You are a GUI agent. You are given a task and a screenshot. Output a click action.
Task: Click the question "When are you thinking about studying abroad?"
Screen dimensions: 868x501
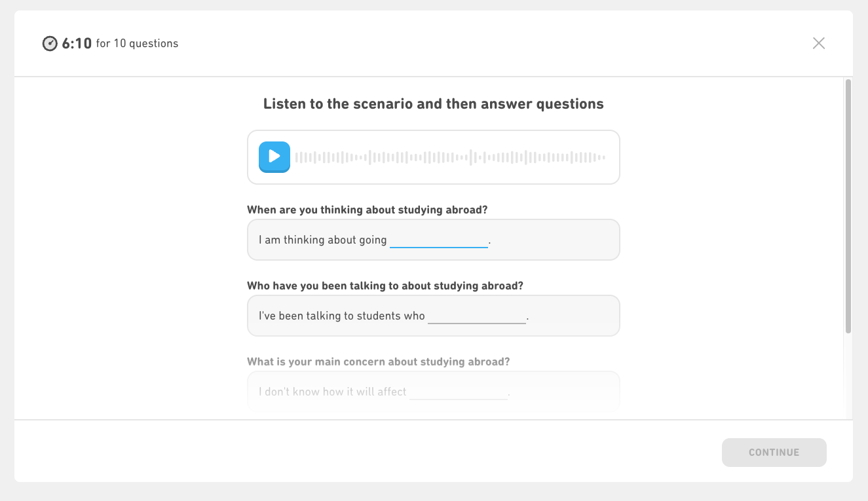point(367,210)
